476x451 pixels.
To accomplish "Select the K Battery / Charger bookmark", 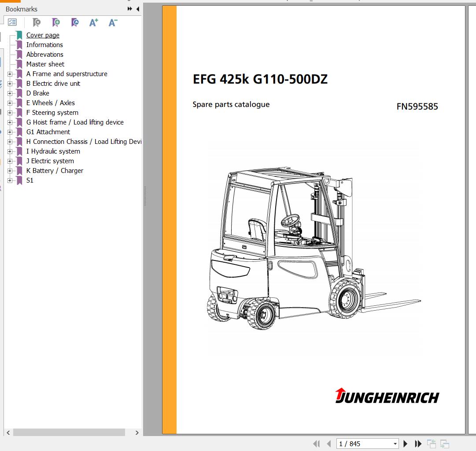I will 55,171.
